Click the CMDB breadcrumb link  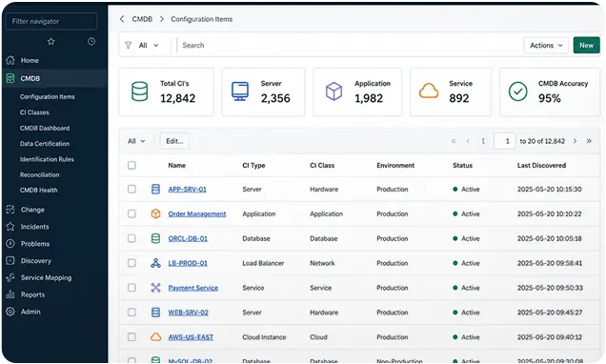point(142,19)
